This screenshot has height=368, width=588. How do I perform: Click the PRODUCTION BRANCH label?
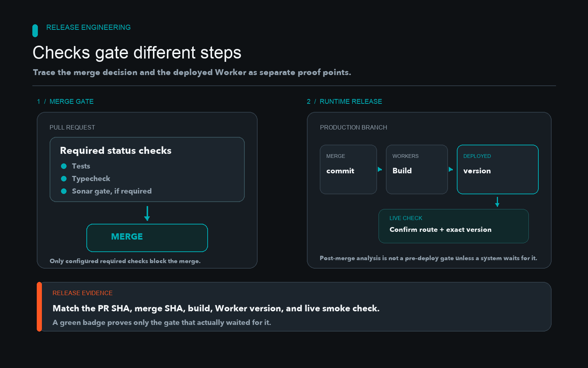pos(354,127)
